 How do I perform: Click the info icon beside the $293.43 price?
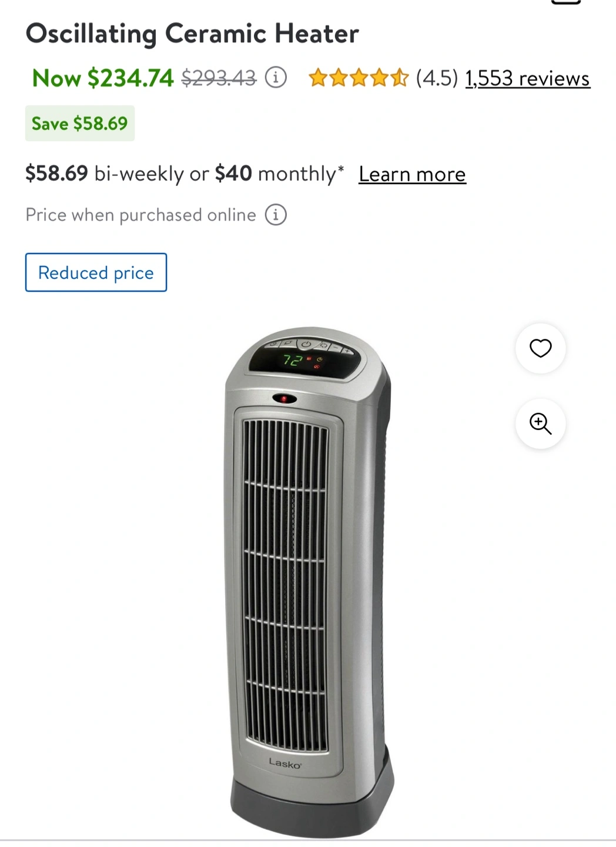click(276, 77)
